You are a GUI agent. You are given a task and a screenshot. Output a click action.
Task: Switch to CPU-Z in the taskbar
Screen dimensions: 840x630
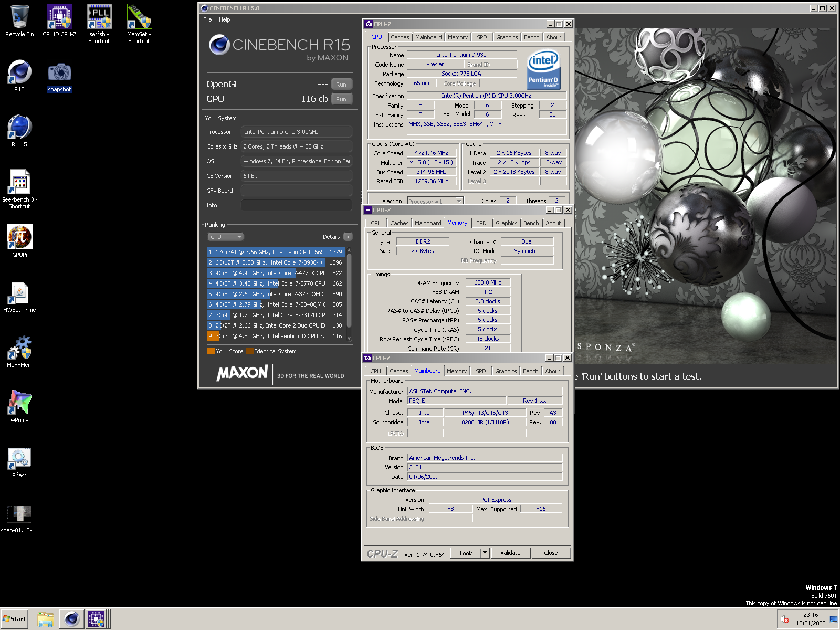97,619
